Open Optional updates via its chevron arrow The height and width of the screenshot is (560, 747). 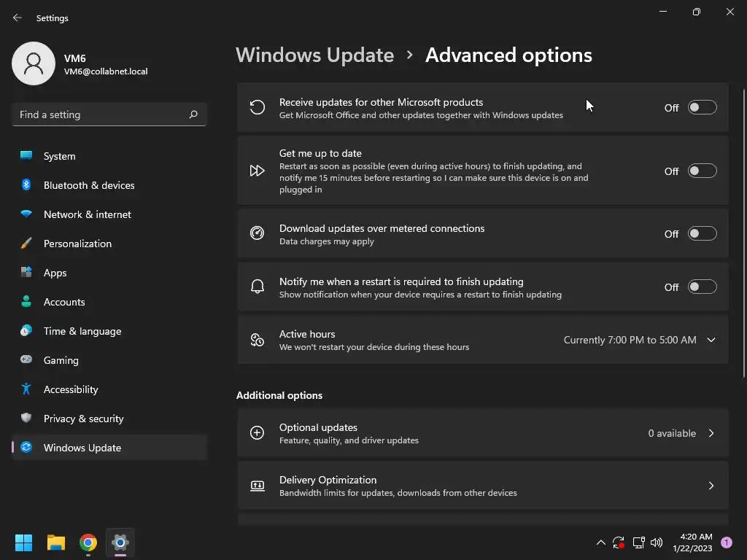click(711, 433)
